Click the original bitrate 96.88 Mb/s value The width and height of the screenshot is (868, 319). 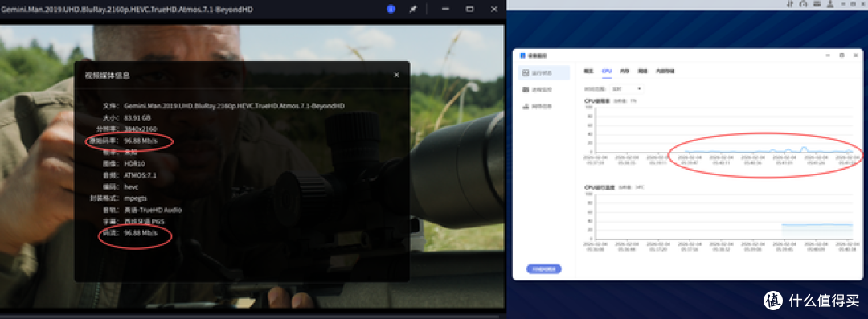pyautogui.click(x=141, y=141)
